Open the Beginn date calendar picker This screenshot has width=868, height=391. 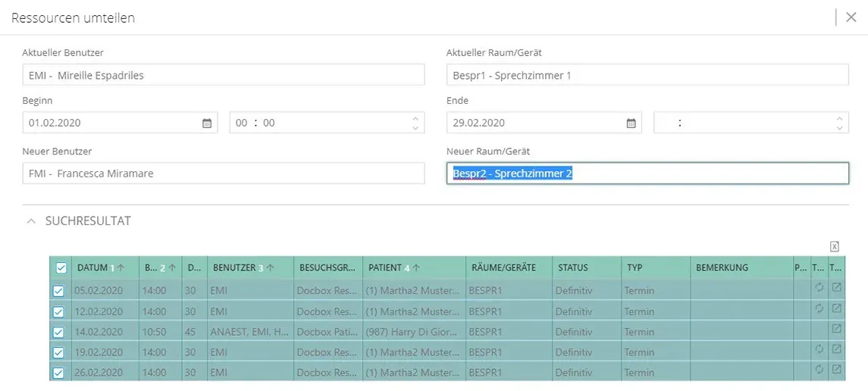pyautogui.click(x=206, y=123)
